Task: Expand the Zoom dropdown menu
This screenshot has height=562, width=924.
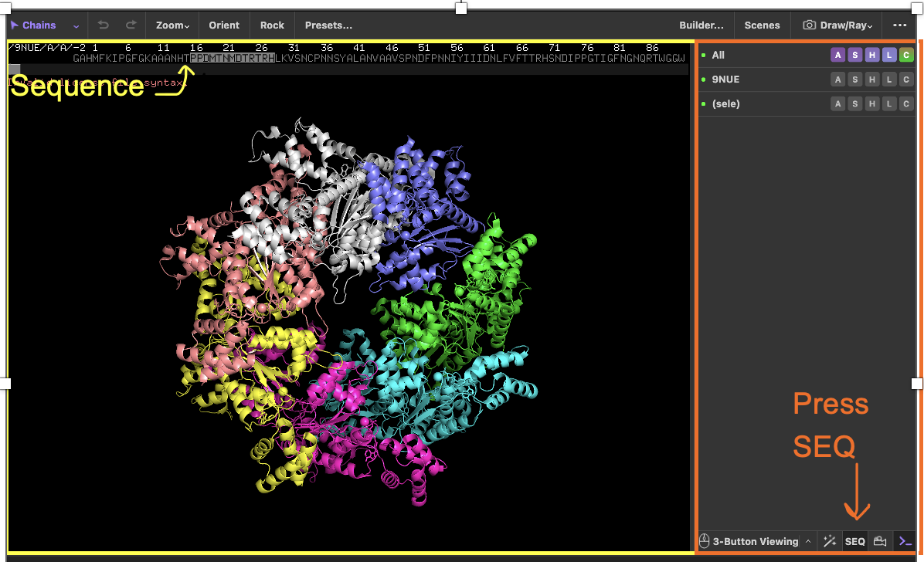Action: (x=172, y=25)
